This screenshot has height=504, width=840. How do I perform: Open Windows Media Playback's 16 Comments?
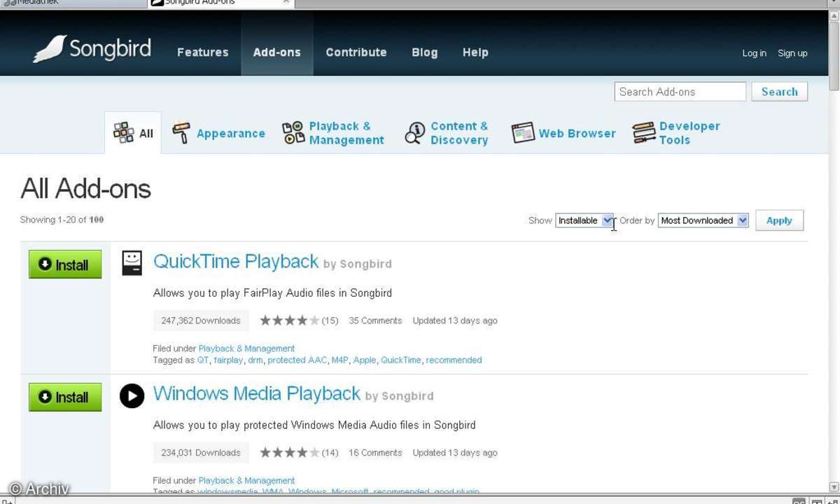tap(375, 453)
